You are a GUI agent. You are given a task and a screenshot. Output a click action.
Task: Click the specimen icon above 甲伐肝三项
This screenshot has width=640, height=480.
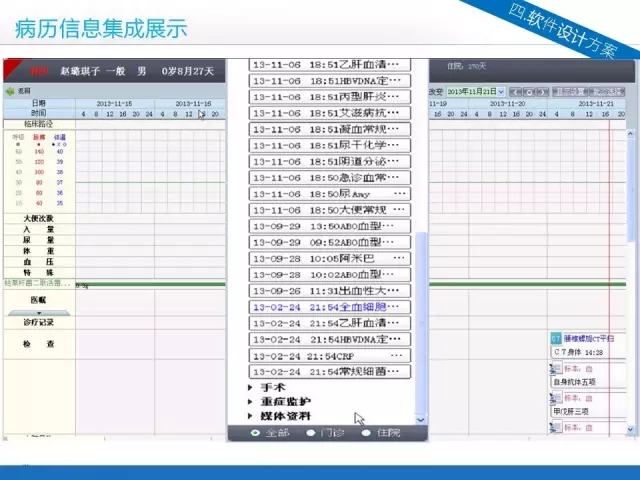coord(556,397)
